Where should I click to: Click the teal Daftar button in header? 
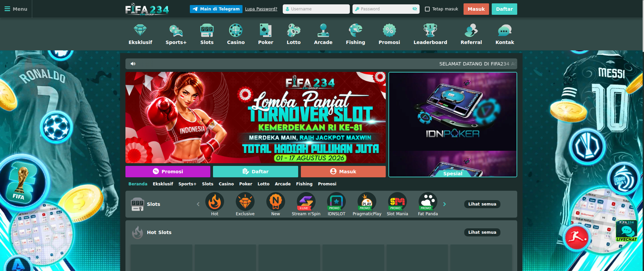(504, 9)
